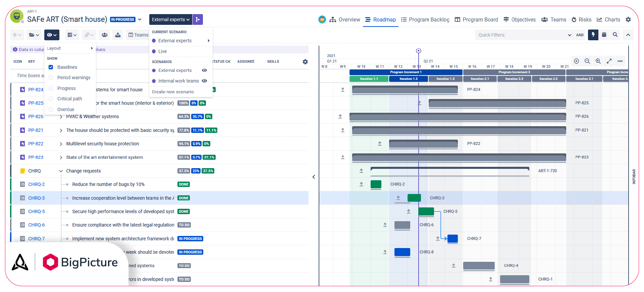Click the search magnifier icon
The image size is (644, 292).
coord(615,35)
